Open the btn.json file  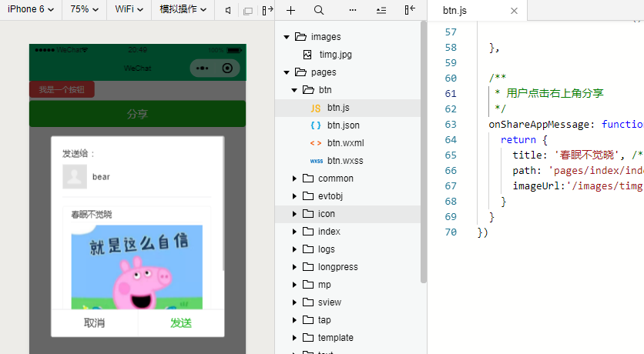click(344, 125)
